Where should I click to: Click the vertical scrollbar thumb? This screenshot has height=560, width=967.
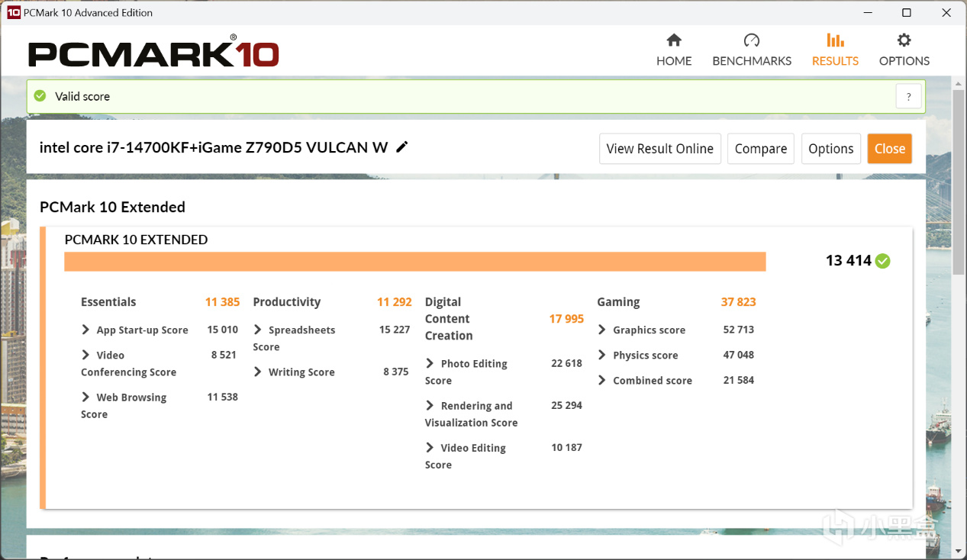[x=959, y=182]
